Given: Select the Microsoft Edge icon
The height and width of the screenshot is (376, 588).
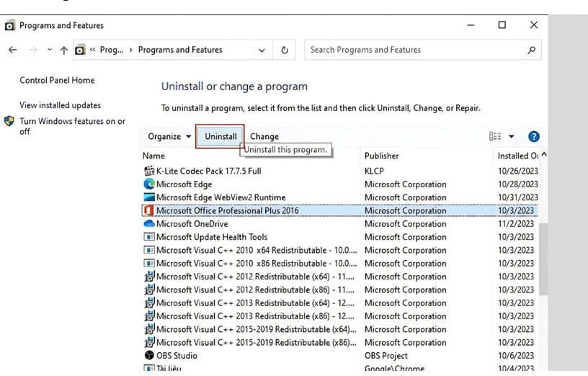Looking at the screenshot, I should [x=149, y=184].
